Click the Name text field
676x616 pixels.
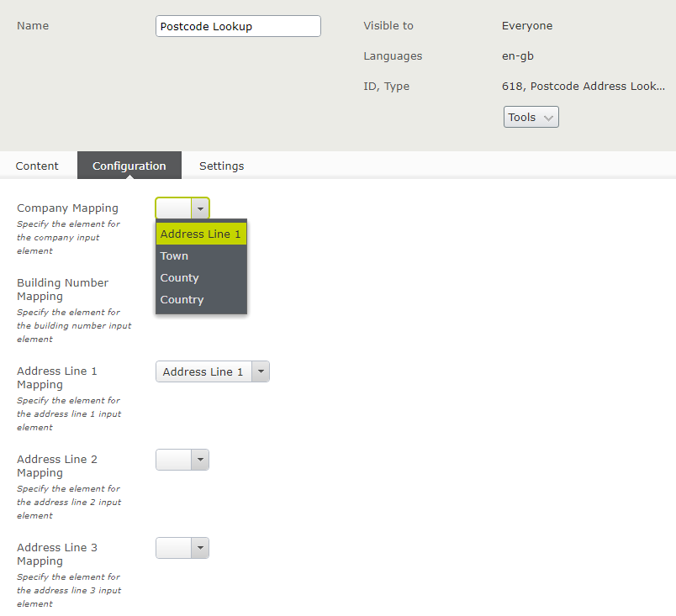[238, 26]
